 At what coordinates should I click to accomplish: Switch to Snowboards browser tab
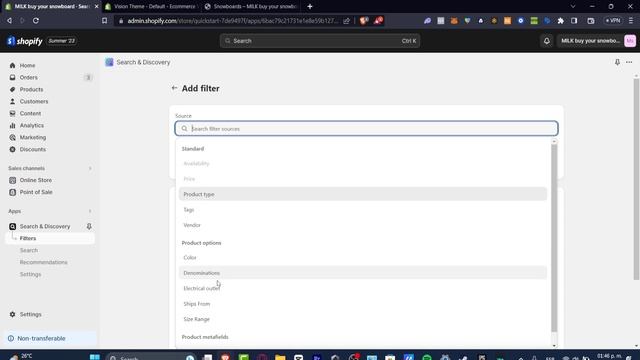pos(251,7)
